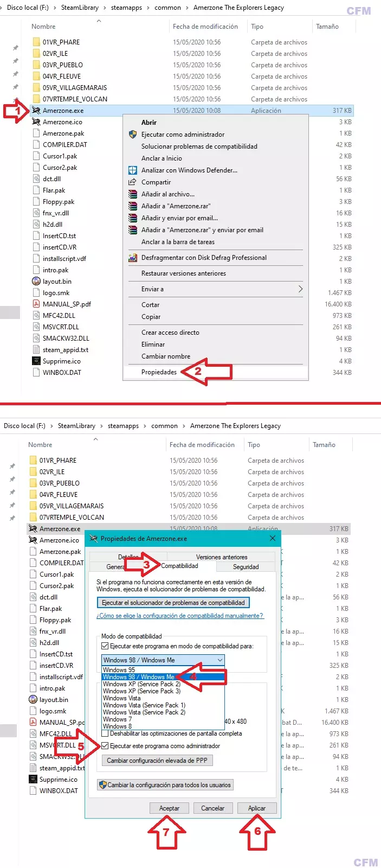Click chevron after SteamLibrary in the context-menu window's path
This screenshot has width=381, height=868.
pos(105,8)
